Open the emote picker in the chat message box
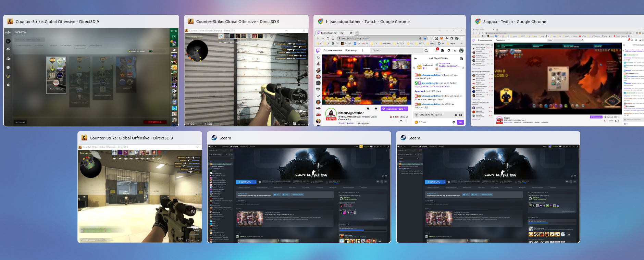This screenshot has height=260, width=644. (x=460, y=115)
